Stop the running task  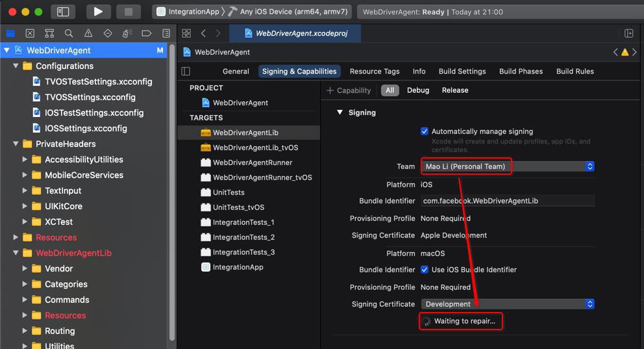[x=129, y=12]
